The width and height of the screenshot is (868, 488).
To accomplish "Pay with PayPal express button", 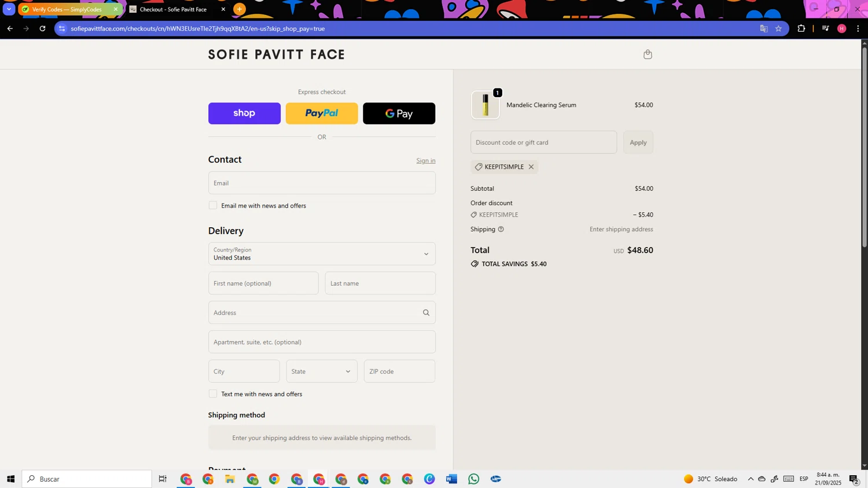I will click(322, 113).
